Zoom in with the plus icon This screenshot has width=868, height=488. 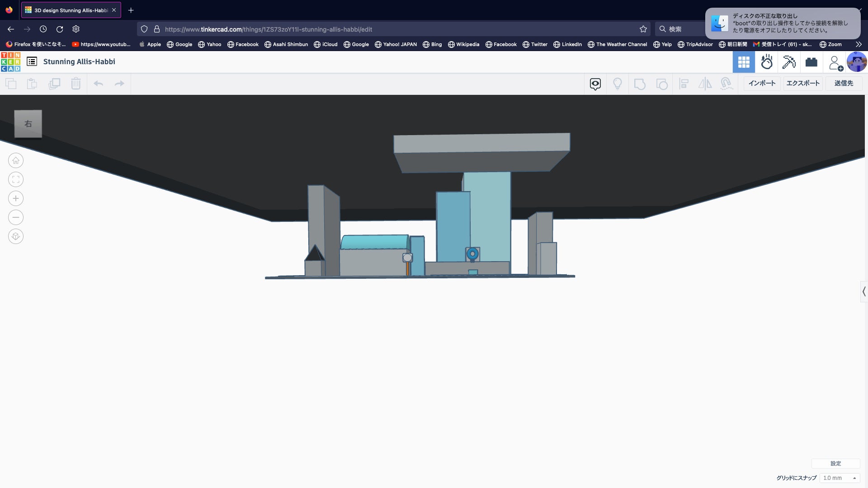point(16,198)
